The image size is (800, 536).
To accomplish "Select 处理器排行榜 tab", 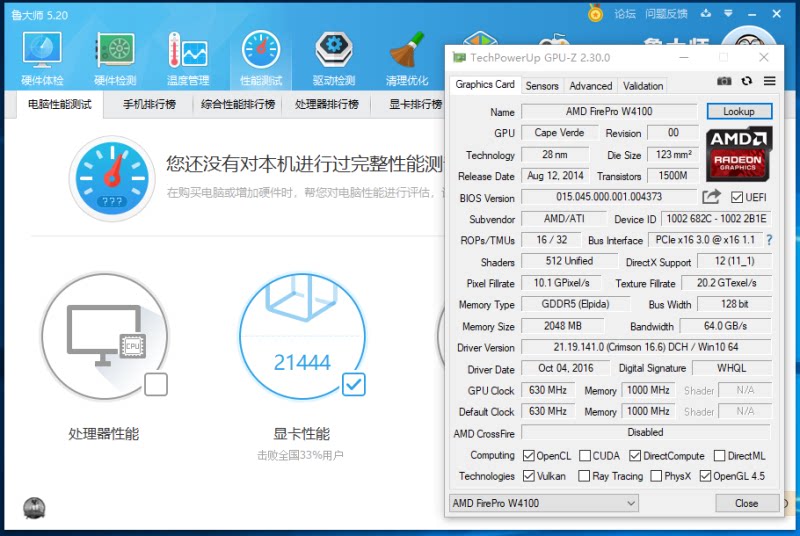I will click(x=327, y=105).
